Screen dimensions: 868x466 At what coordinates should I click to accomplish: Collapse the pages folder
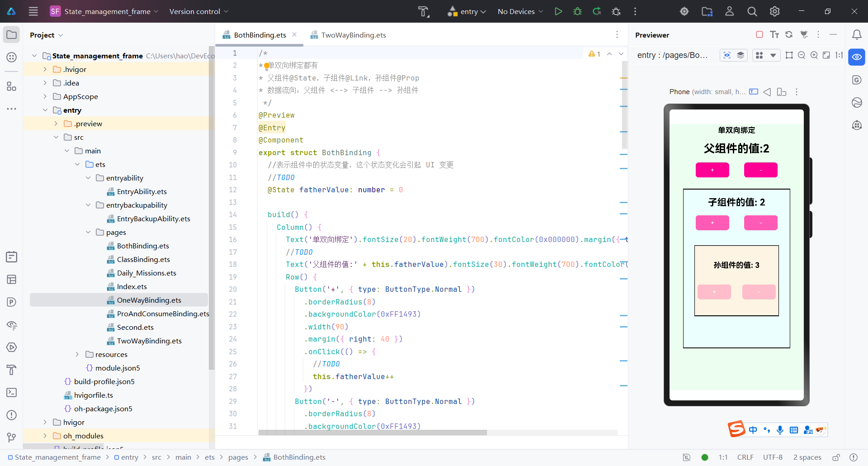[x=88, y=232]
